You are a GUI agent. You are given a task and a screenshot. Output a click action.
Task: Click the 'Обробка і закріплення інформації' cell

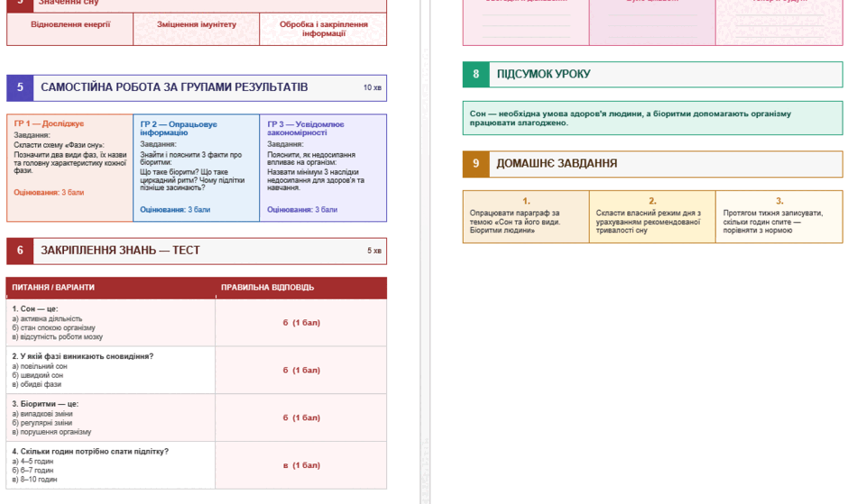pyautogui.click(x=323, y=29)
